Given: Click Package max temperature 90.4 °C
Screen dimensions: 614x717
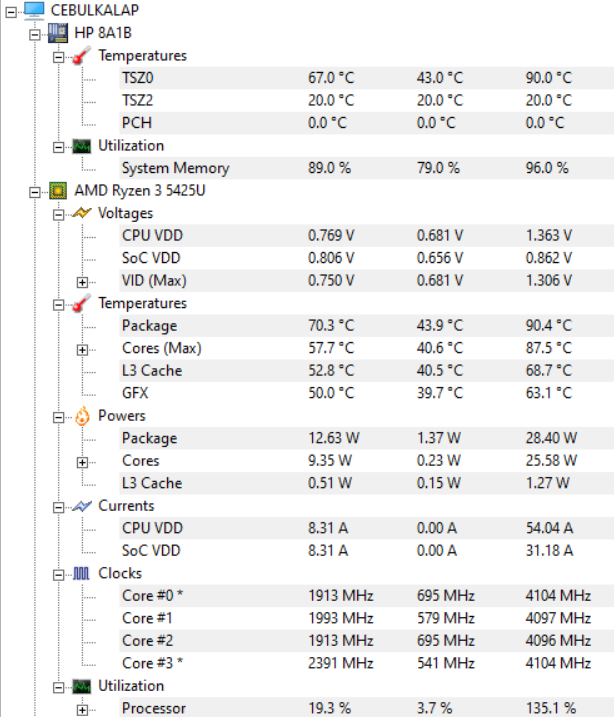Looking at the screenshot, I should click(x=549, y=326).
